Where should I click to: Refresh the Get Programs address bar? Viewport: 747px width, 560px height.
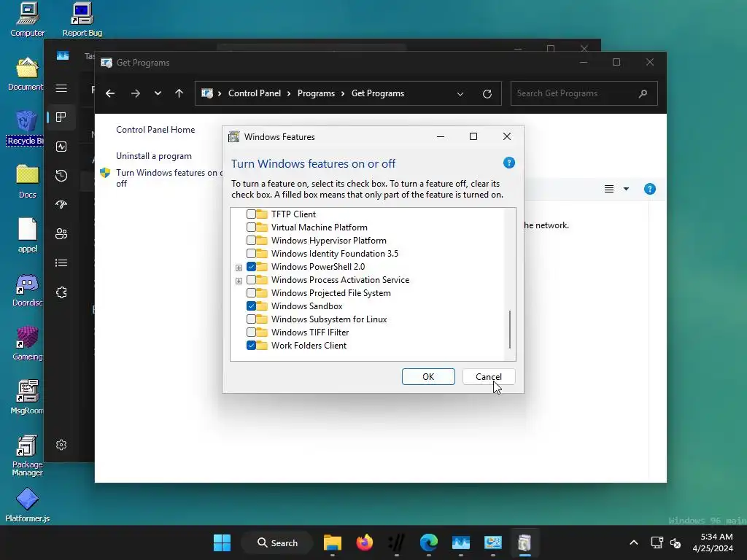coord(487,94)
